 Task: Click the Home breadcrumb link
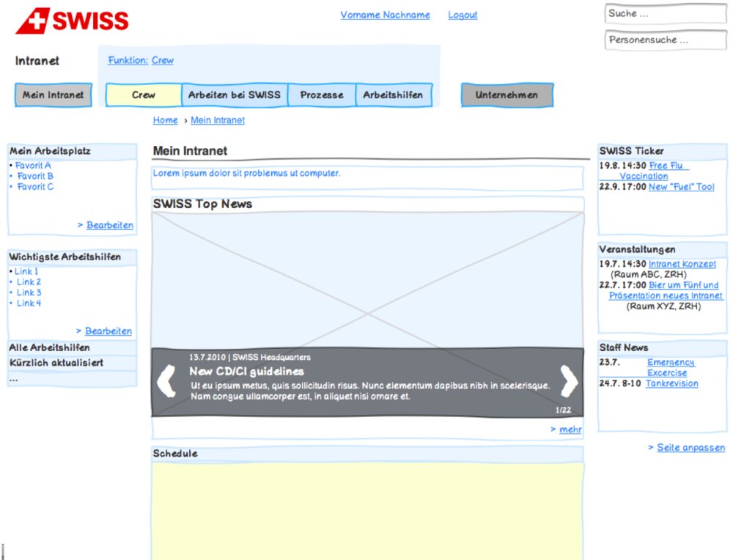[166, 120]
